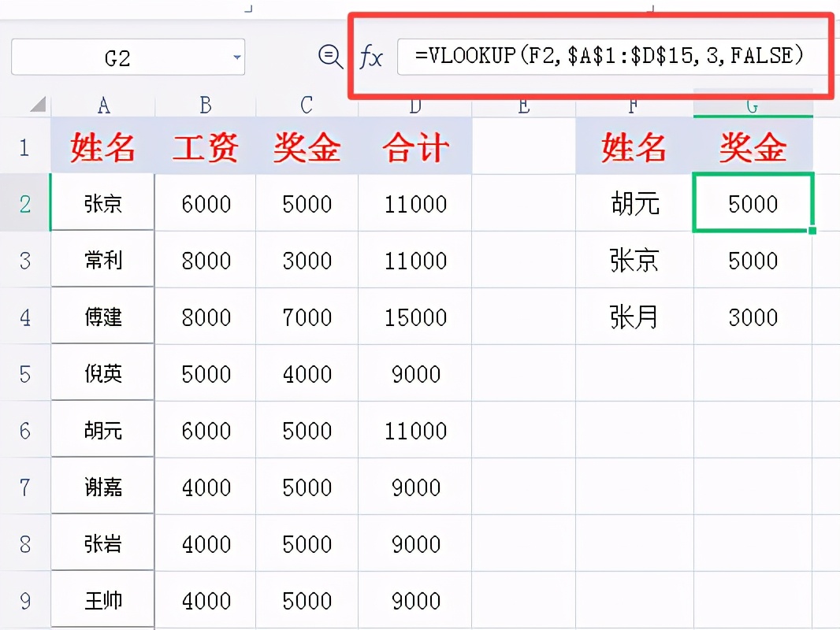The height and width of the screenshot is (630, 840).
Task: Click the 姓名 header in cell F1
Action: 634,146
